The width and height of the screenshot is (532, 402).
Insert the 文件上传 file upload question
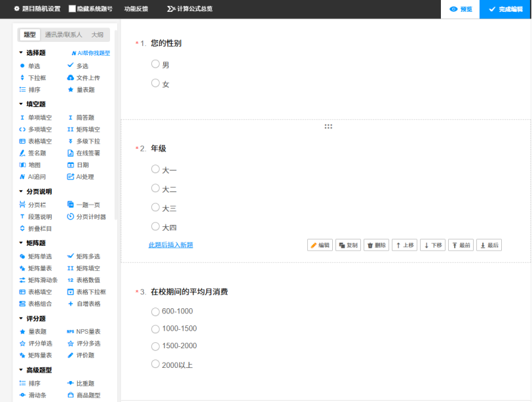[83, 78]
